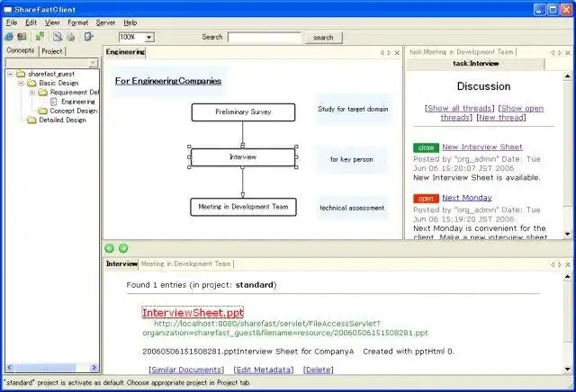Close the Engineering diagram panel

397,53
